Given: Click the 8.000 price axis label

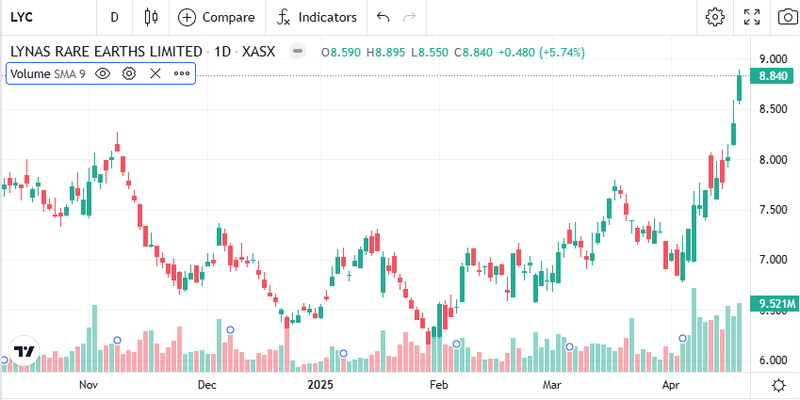Looking at the screenshot, I should tap(773, 160).
